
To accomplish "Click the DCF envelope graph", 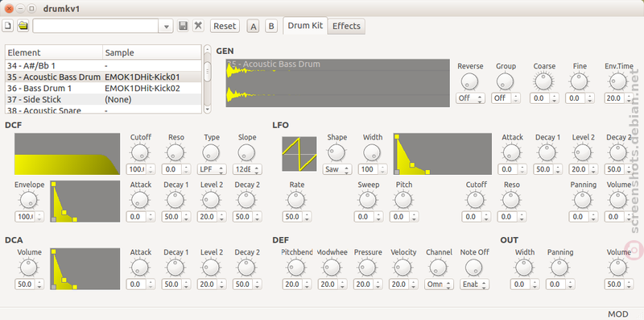I will (85, 202).
